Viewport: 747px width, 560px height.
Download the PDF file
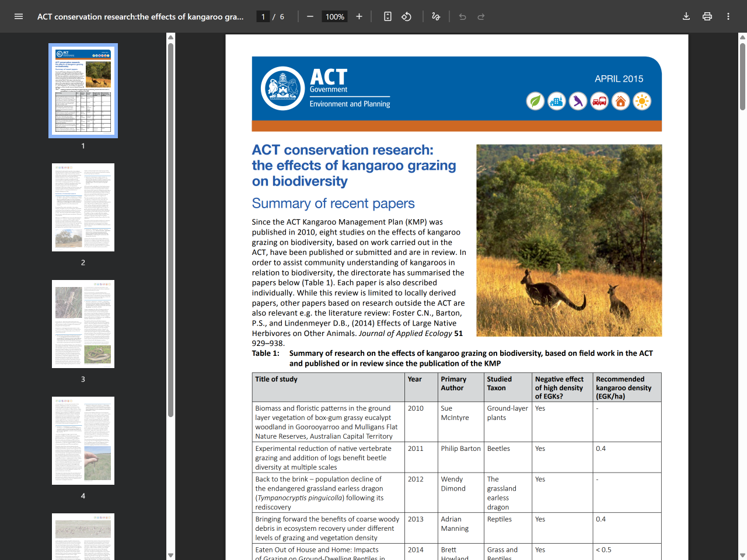(x=686, y=16)
